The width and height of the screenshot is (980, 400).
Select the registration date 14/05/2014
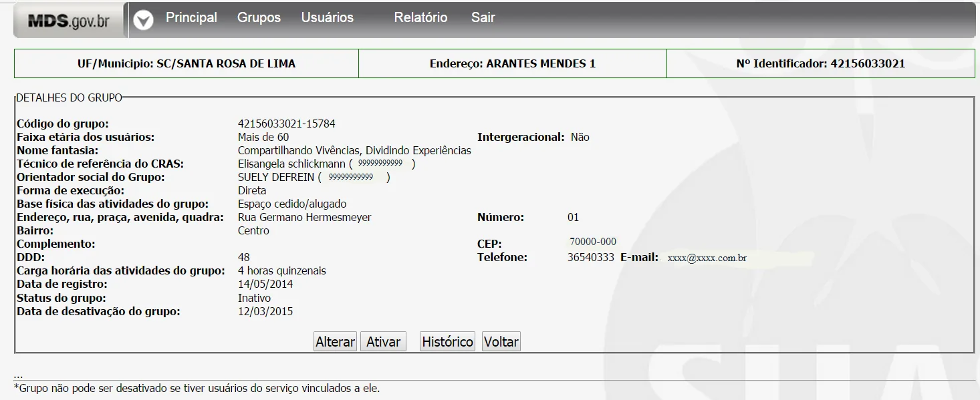265,284
